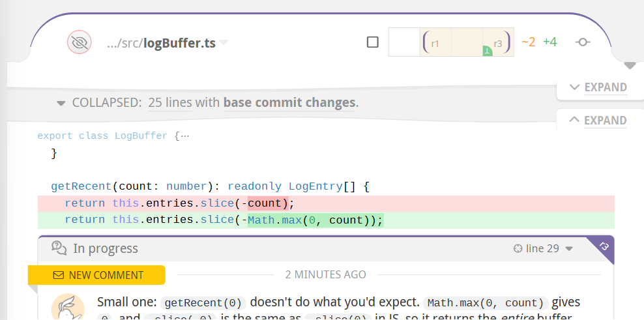Click the commit node icon in the header

583,42
